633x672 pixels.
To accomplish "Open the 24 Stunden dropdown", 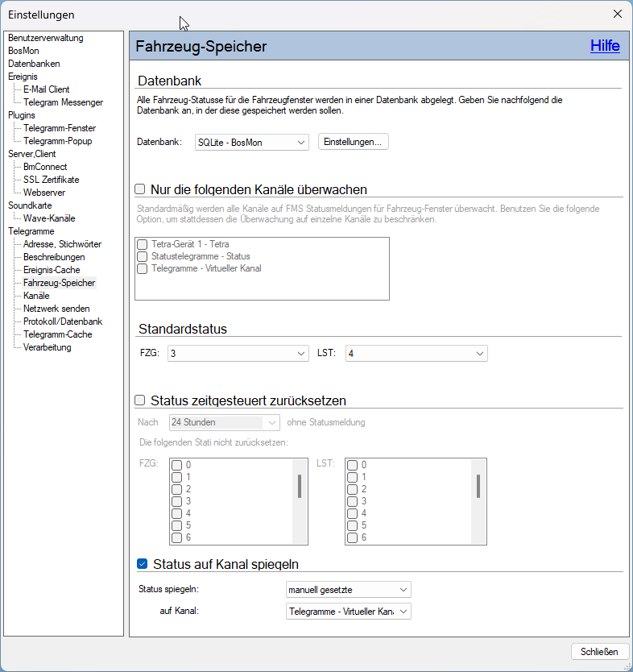I will tap(225, 422).
